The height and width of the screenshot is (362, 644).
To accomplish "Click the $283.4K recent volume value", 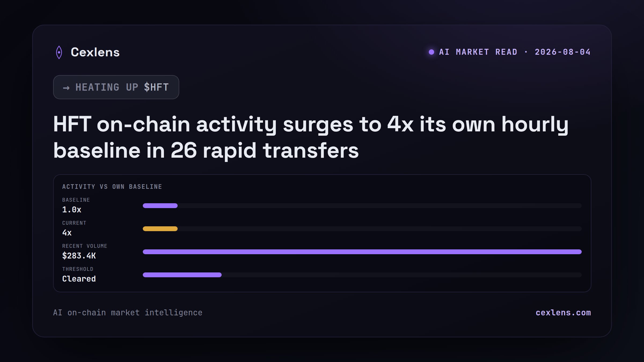I will [x=79, y=256].
